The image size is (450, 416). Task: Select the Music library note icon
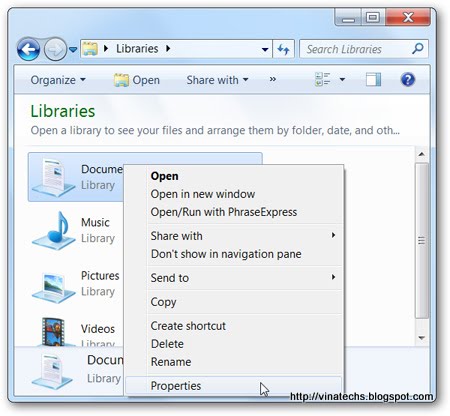click(x=54, y=231)
